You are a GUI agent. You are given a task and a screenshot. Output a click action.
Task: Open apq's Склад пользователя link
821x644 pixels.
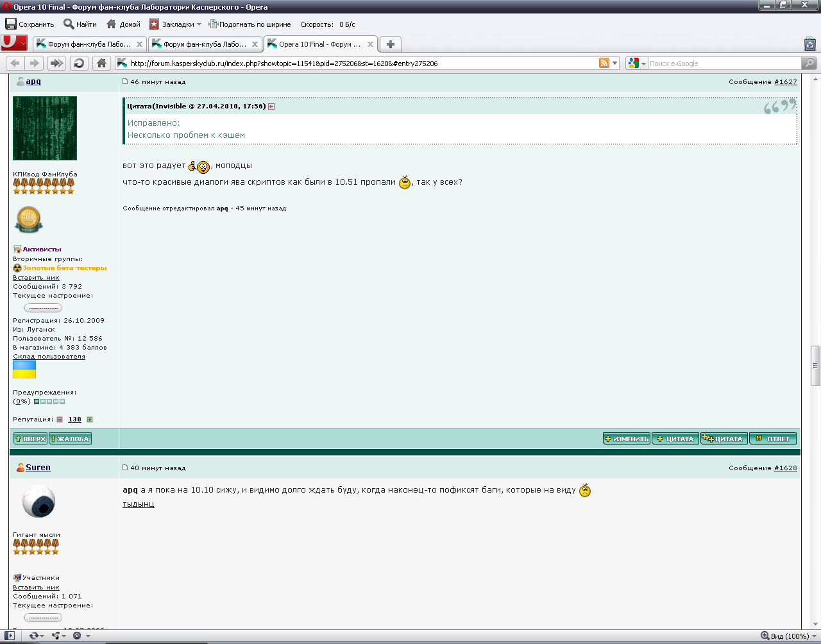click(49, 357)
